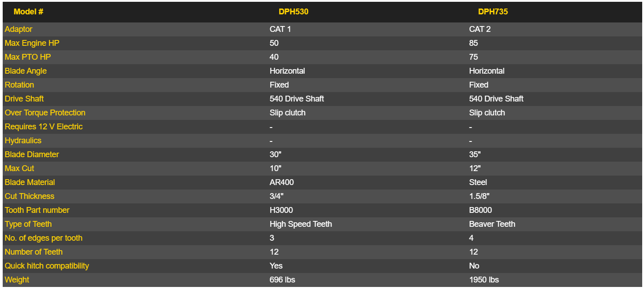Select the Requires 12 V Electric label
This screenshot has width=644, height=291.
(44, 127)
